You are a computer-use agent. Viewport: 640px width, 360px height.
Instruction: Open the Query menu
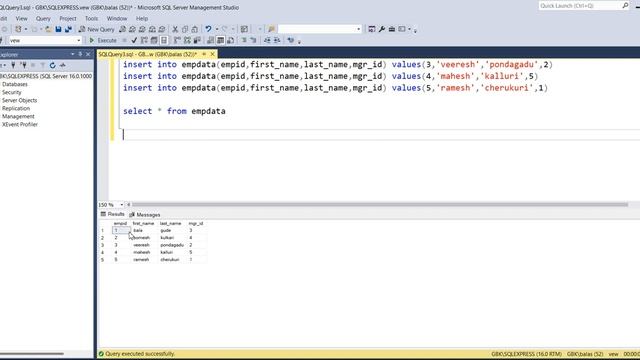click(43, 18)
